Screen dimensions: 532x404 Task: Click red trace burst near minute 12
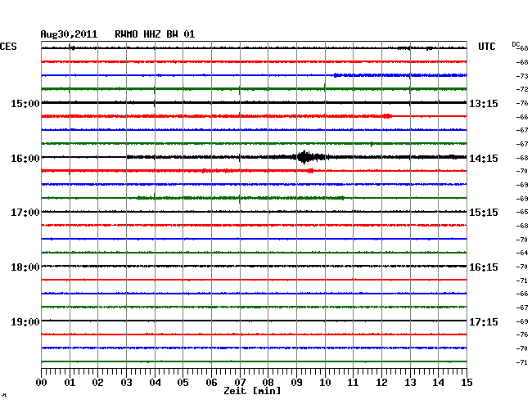pos(387,116)
